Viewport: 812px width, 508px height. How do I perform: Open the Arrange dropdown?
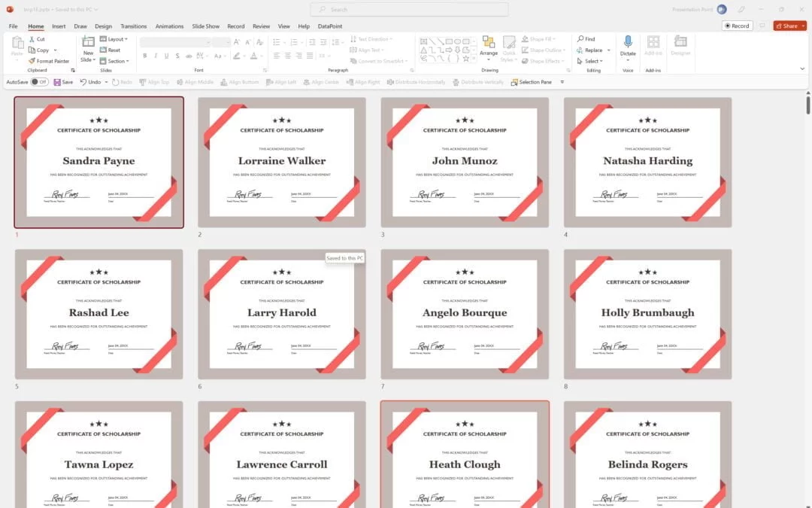tap(489, 48)
